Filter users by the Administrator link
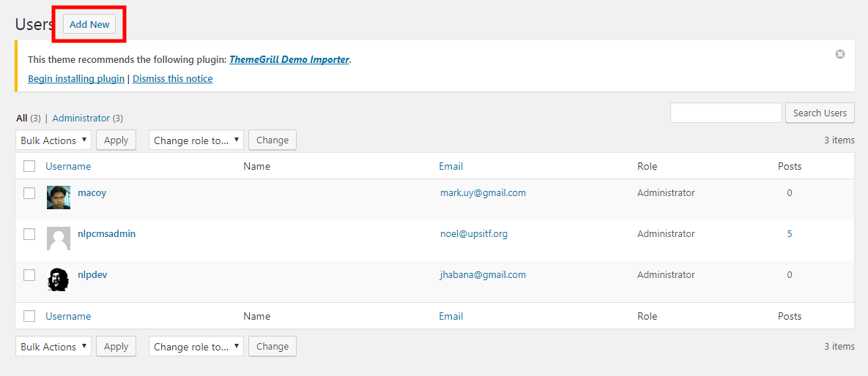This screenshot has width=868, height=376. click(x=81, y=118)
